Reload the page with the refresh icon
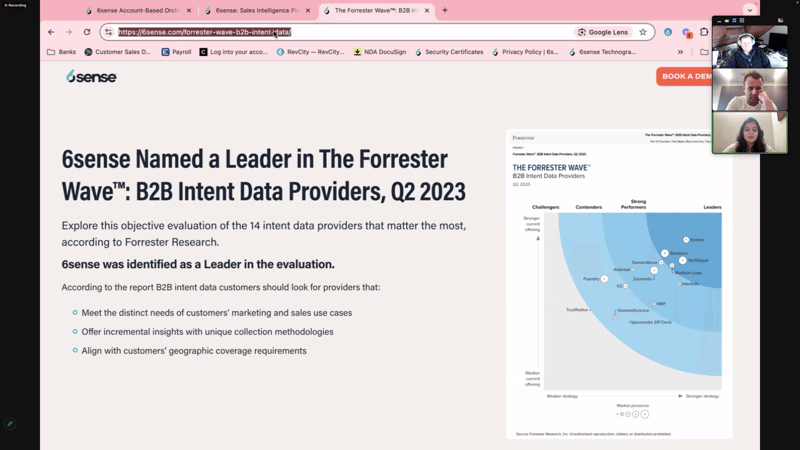The image size is (800, 450). click(87, 32)
